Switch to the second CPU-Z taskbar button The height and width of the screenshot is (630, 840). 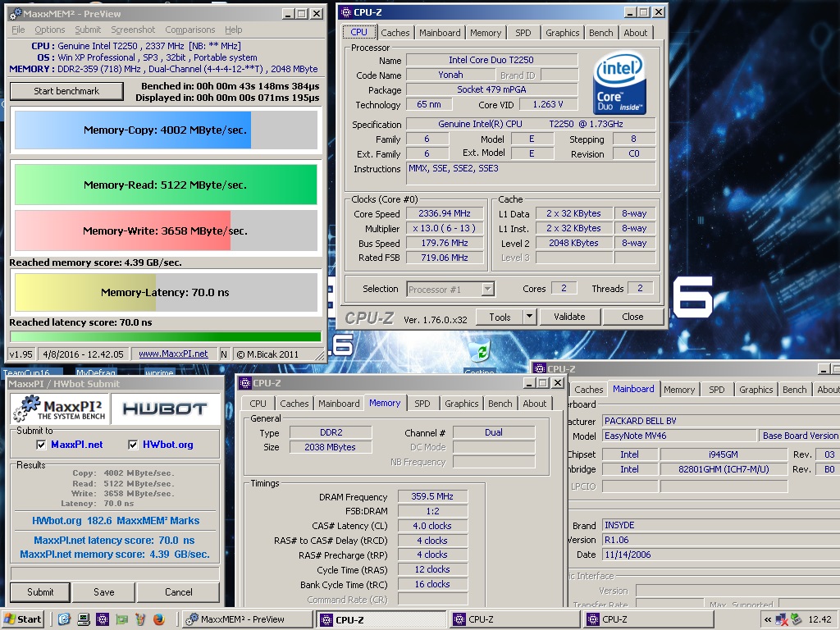coord(515,619)
